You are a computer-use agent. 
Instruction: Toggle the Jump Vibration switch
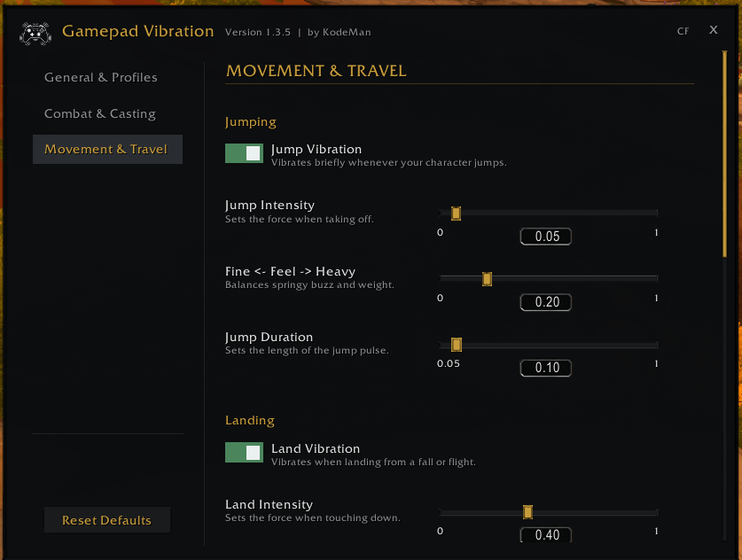click(x=244, y=153)
